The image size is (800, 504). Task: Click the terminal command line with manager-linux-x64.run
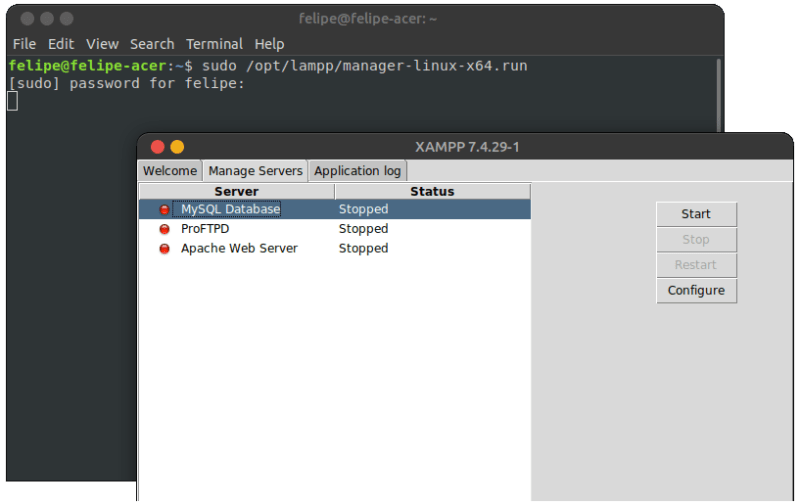coord(268,66)
